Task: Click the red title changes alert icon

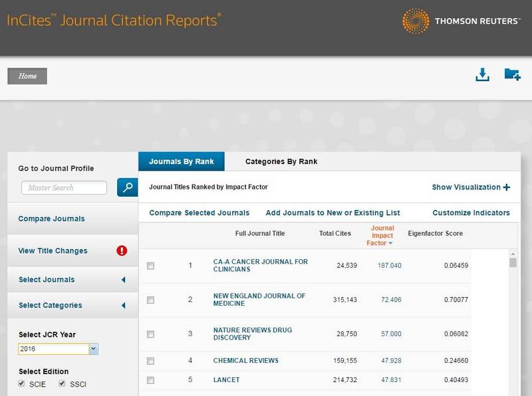Action: [122, 250]
